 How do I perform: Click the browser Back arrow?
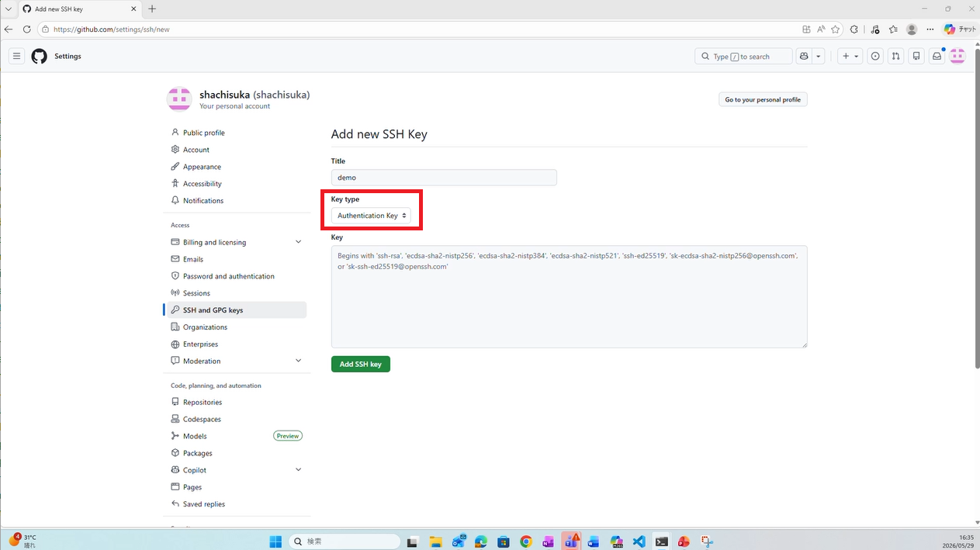[9, 29]
